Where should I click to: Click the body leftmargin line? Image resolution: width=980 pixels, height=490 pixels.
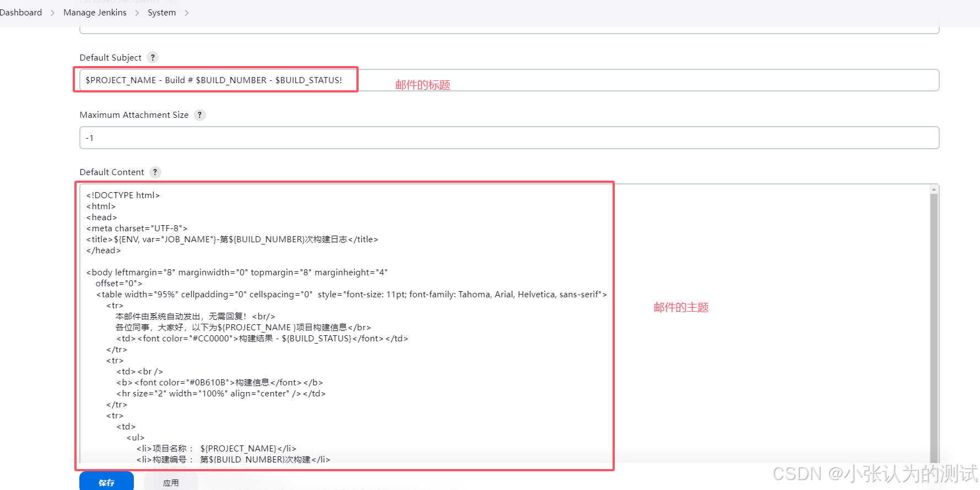click(237, 272)
